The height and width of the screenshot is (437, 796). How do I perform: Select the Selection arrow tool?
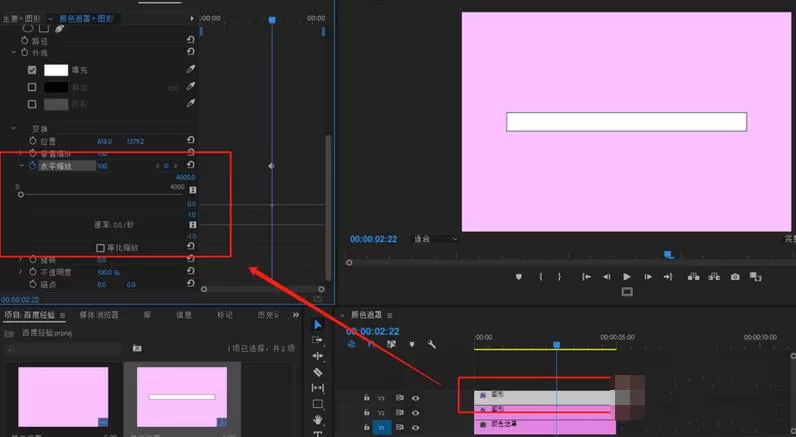coord(318,325)
